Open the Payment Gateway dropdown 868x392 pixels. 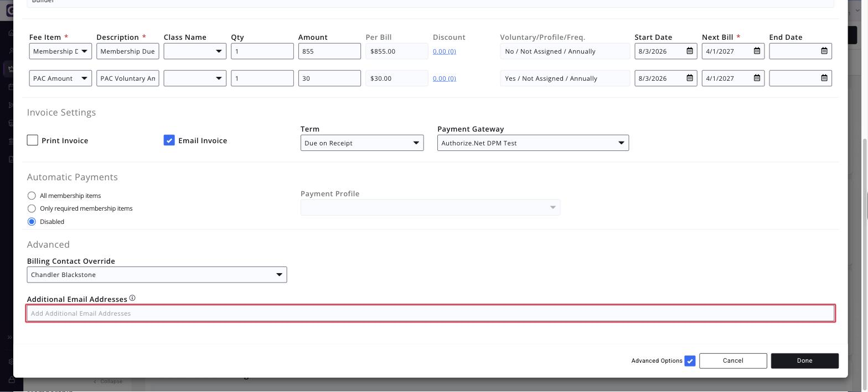point(533,143)
